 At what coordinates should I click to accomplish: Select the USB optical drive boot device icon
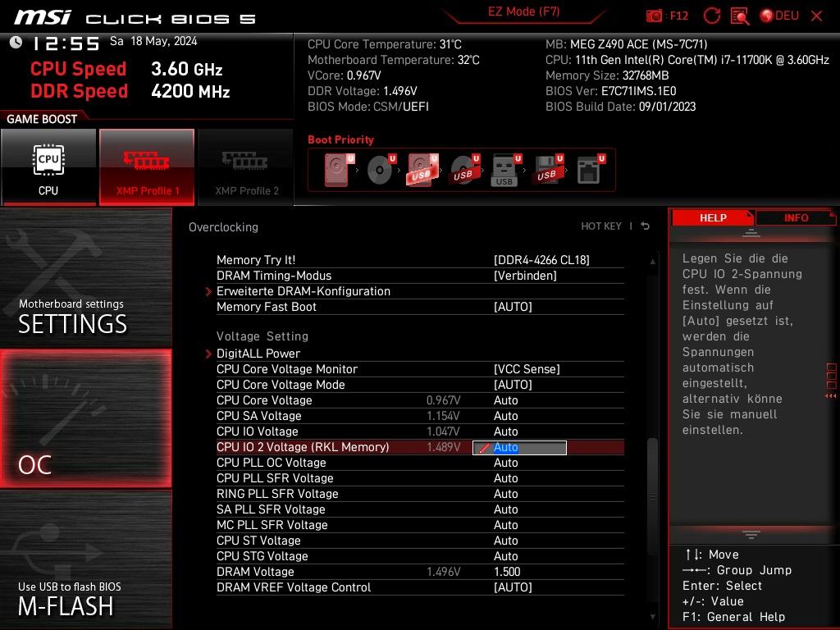(465, 170)
